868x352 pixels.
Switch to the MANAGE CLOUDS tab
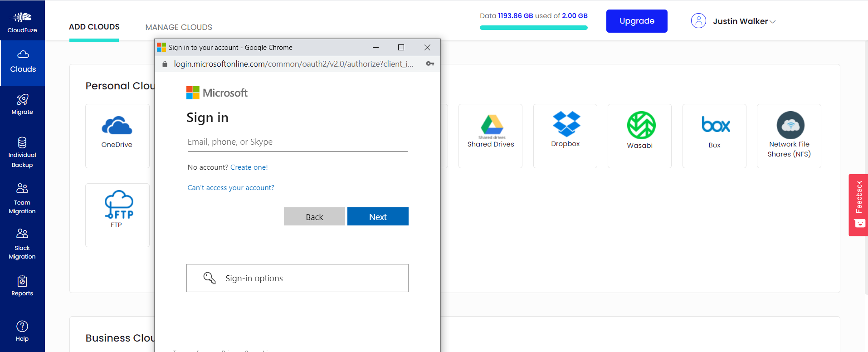click(179, 27)
